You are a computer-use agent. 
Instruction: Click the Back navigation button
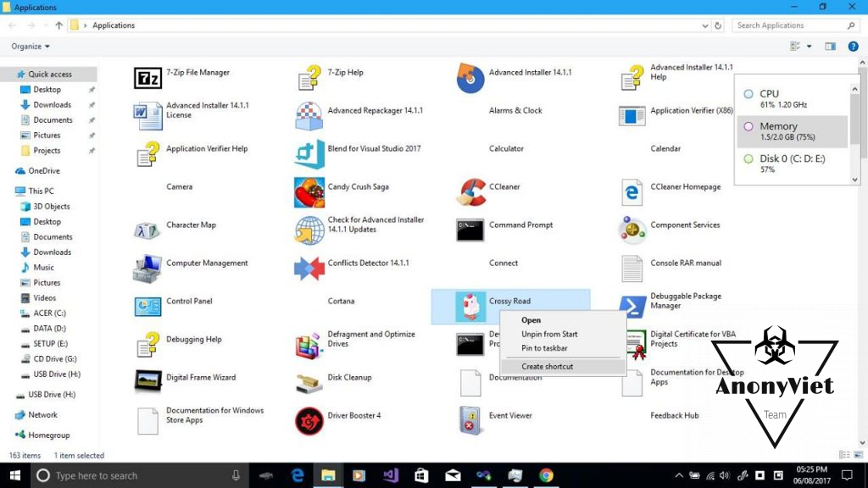coord(10,25)
